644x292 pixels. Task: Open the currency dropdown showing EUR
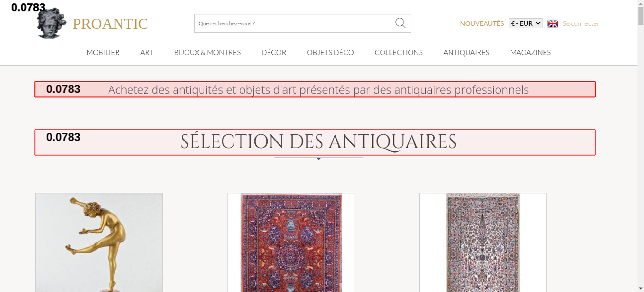pyautogui.click(x=525, y=23)
